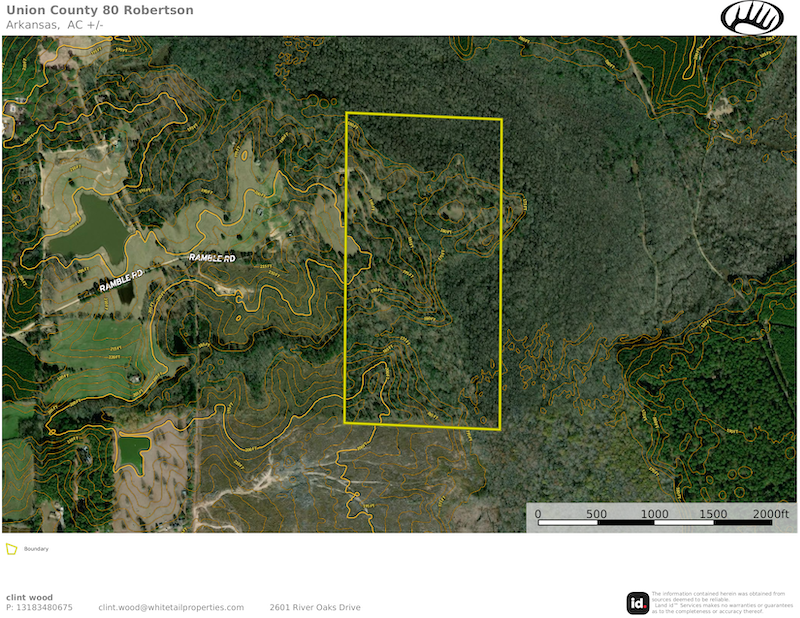Viewport: 800px width, 618px height.
Task: Click the large pond on the map
Action: [x=87, y=228]
